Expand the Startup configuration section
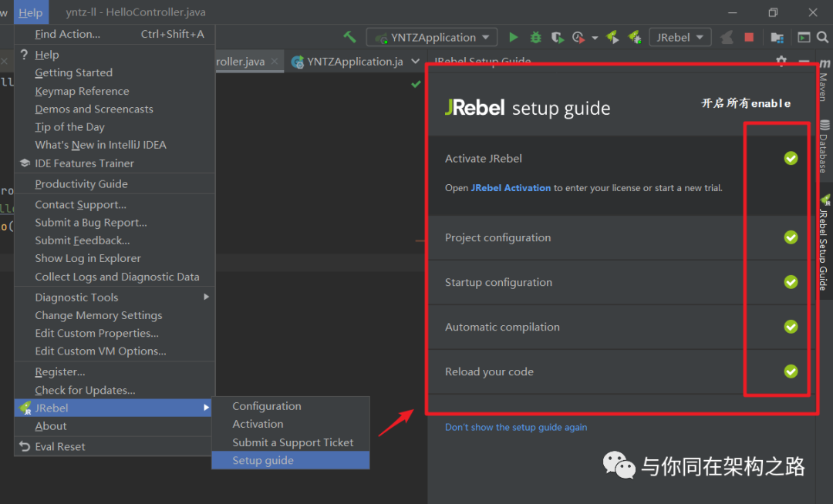833x504 pixels. (x=622, y=282)
